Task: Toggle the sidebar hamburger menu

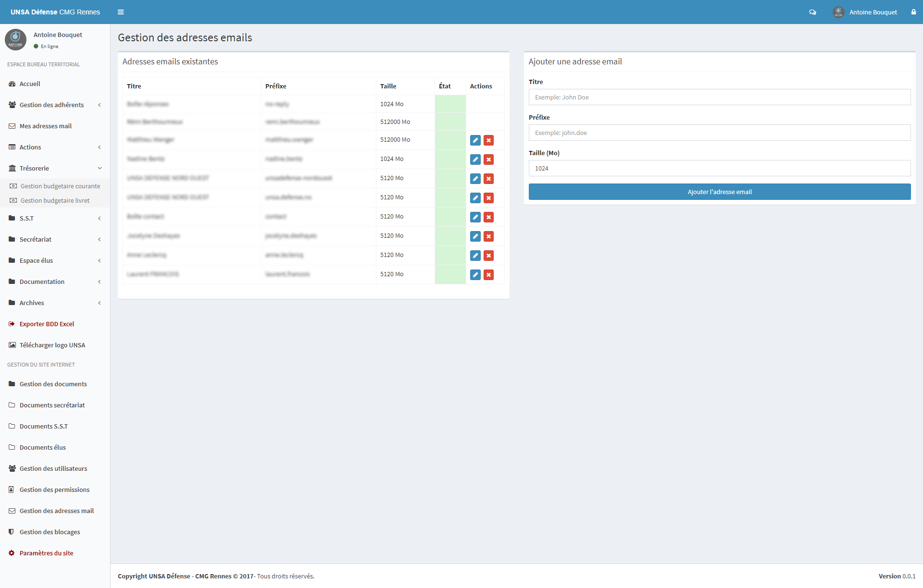Action: [x=121, y=12]
